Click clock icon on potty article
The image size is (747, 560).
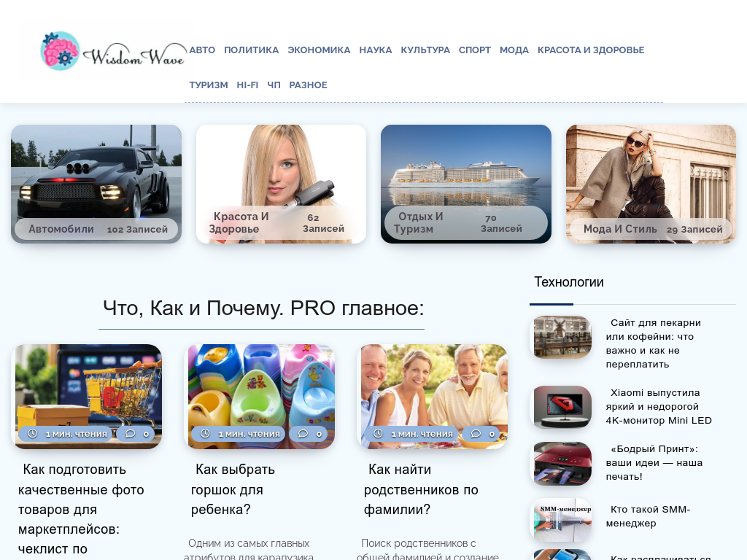click(205, 433)
